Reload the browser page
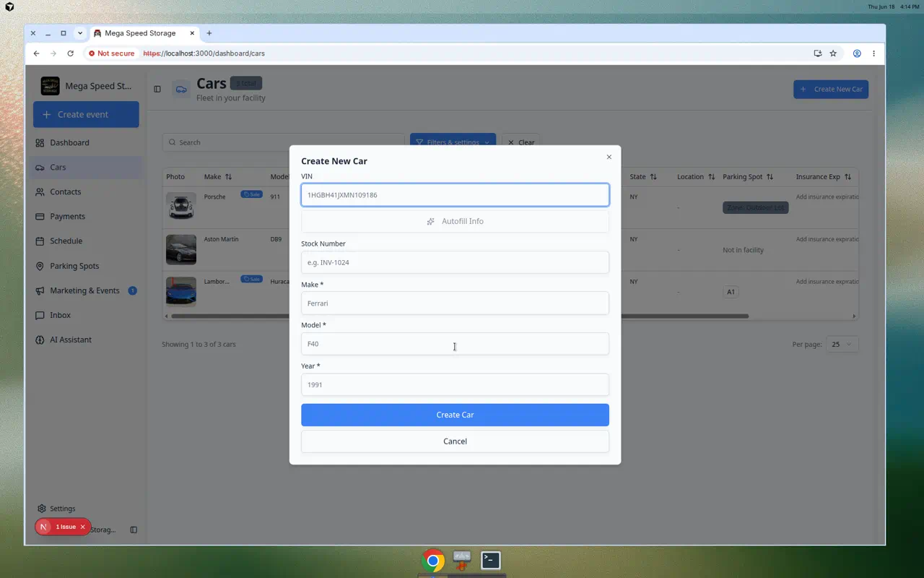924x578 pixels. tap(70, 53)
